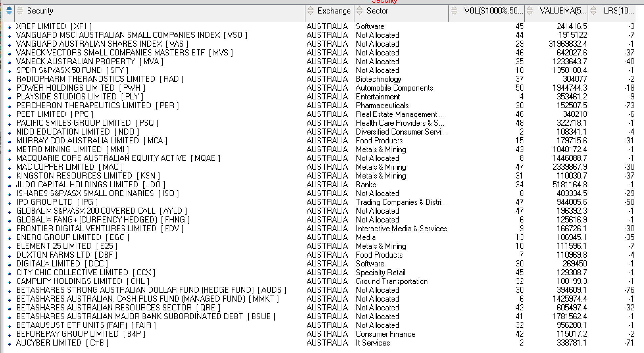This screenshot has height=353, width=644.
Task: Select VANGUARD MSCI AUSTRALIAN SMALL COMPANIES INDEX [ VSO ]
Action: coord(131,35)
